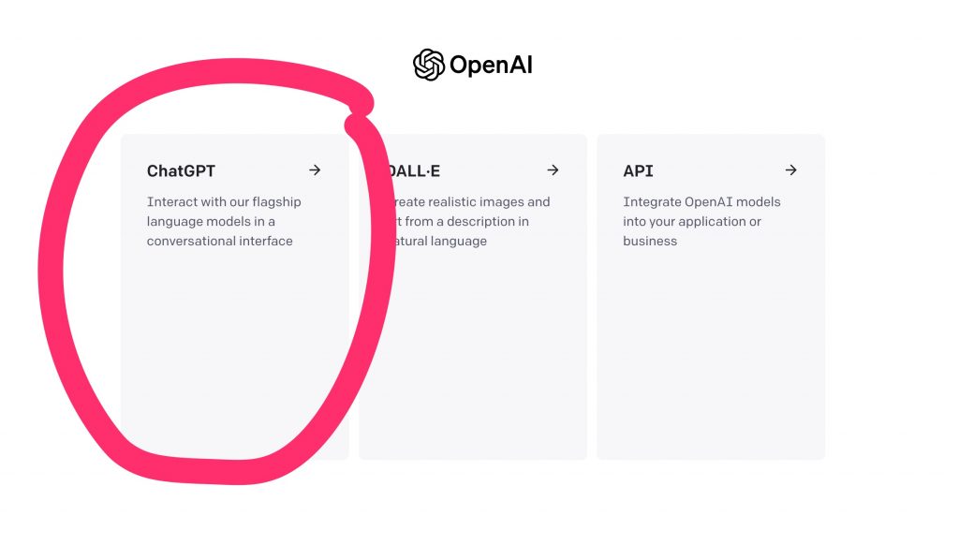Image resolution: width=959 pixels, height=560 pixels.
Task: Open ChatGPT via its arrow icon
Action: 315,169
